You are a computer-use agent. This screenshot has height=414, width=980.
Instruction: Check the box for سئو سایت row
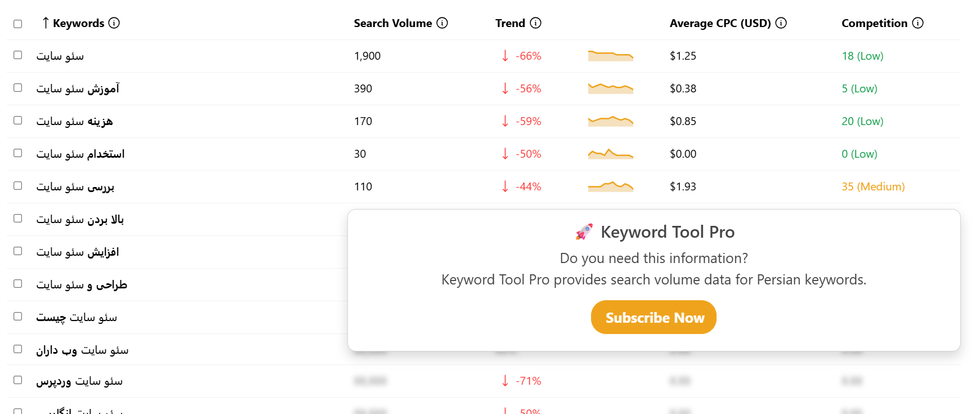pyautogui.click(x=18, y=55)
